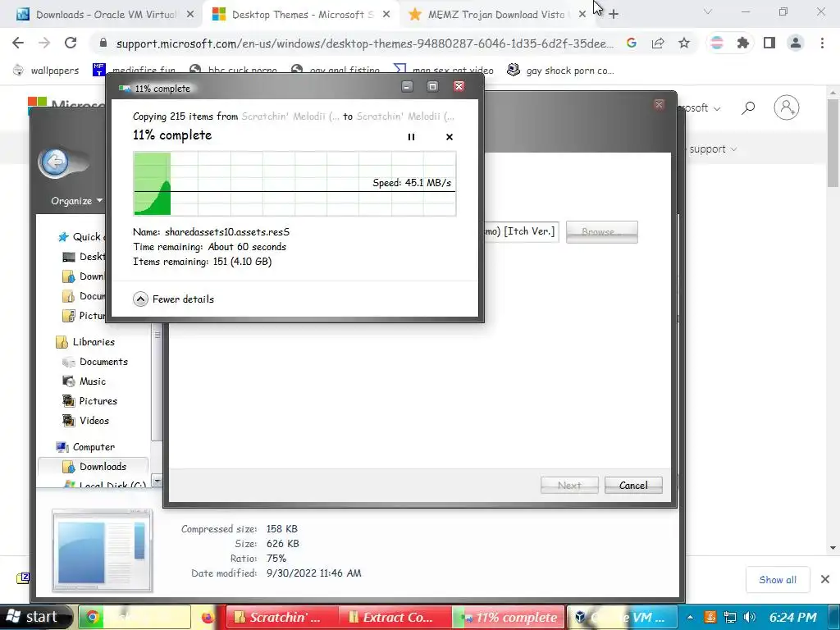Click the browser forward arrow

coord(44,43)
